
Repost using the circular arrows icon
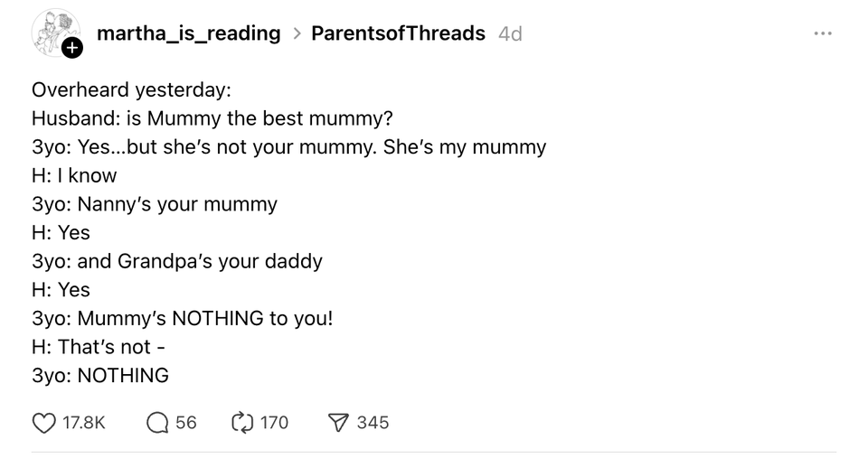242,423
